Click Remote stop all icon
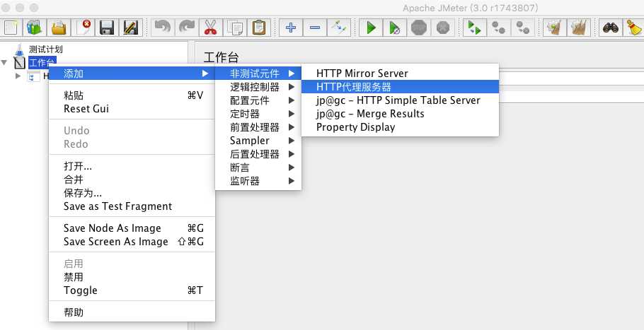The height and width of the screenshot is (330, 644). pos(499,28)
